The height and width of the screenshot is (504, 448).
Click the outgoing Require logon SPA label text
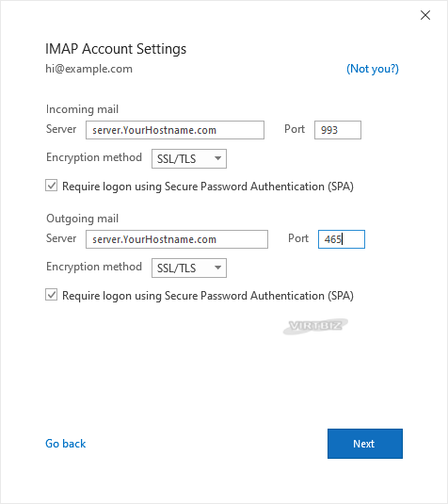tap(208, 296)
